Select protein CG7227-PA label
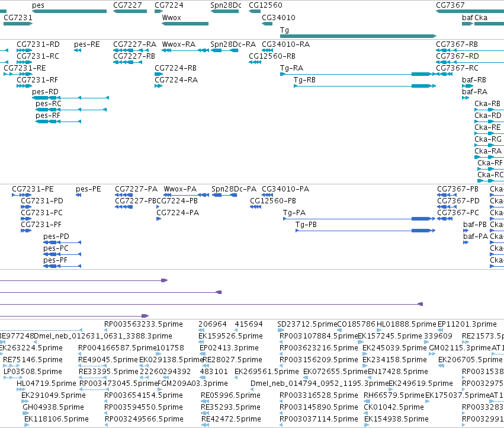Image resolution: width=504 pixels, height=428 pixels. coord(136,189)
